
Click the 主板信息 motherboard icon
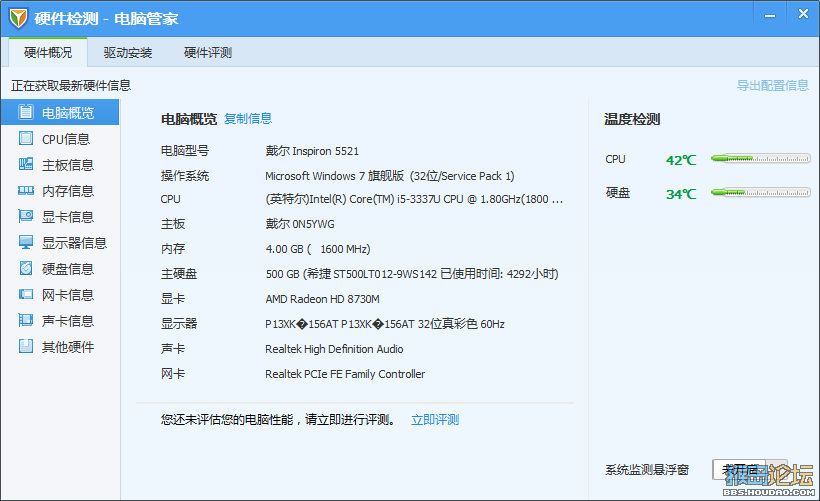[26, 165]
